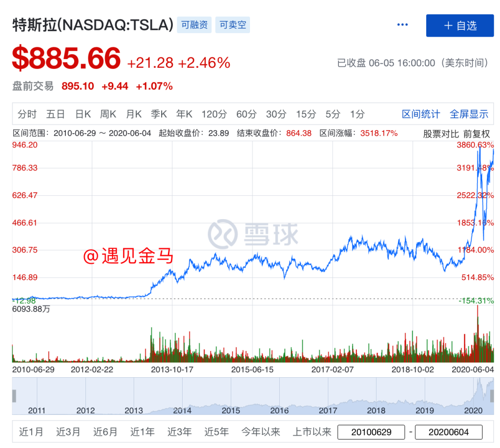Choose the 近1年 range
The height and width of the screenshot is (448, 500).
click(142, 432)
